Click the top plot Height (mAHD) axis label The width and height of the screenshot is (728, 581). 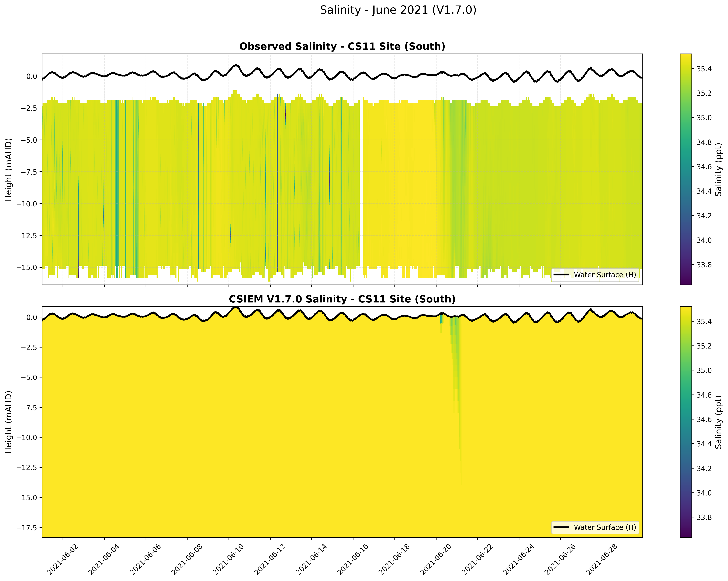[x=9, y=169]
